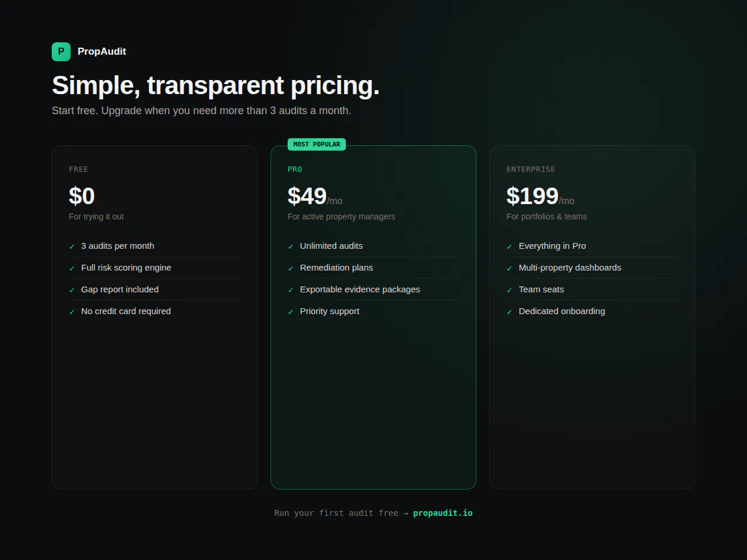Click the $49 price
747x560 pixels.
pyautogui.click(x=307, y=196)
